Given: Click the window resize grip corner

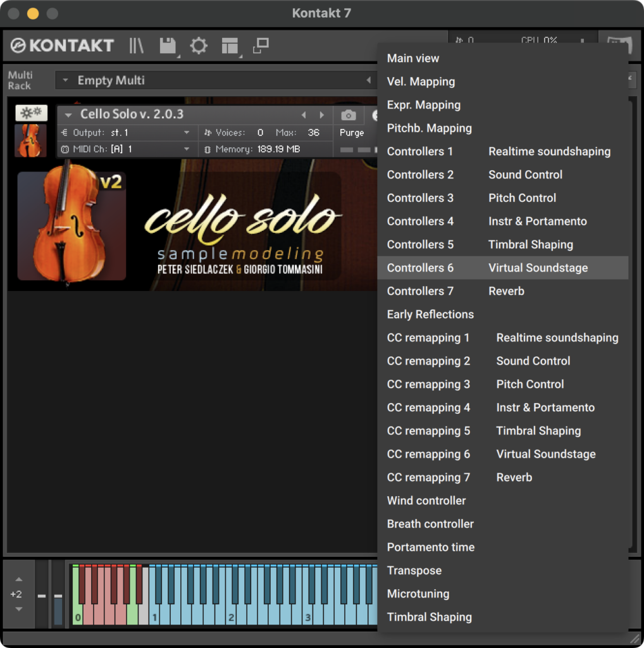Looking at the screenshot, I should tap(635, 639).
